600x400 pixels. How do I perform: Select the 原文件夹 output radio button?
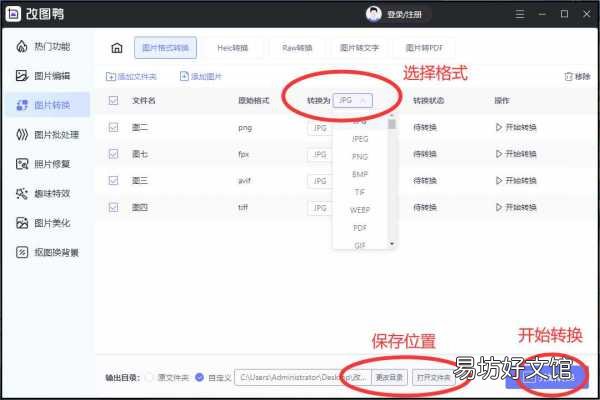(x=149, y=377)
